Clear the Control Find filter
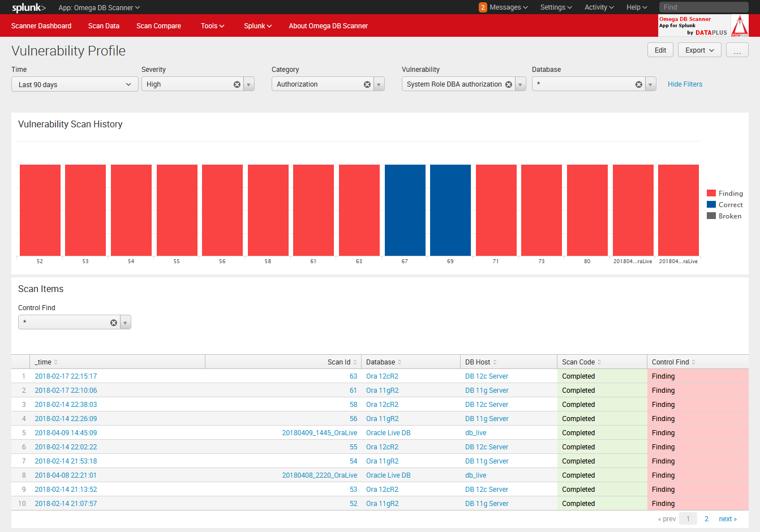Viewport: 760px width, 532px height. tap(113, 321)
